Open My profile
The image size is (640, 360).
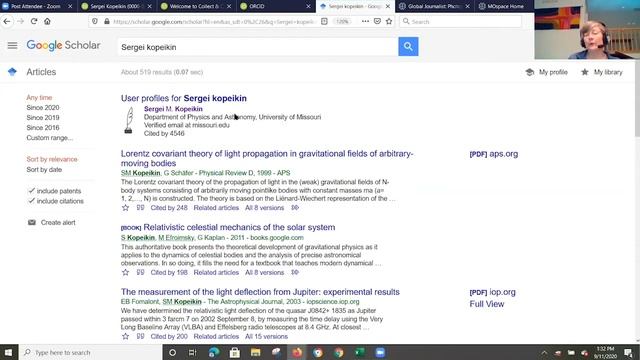547,72
